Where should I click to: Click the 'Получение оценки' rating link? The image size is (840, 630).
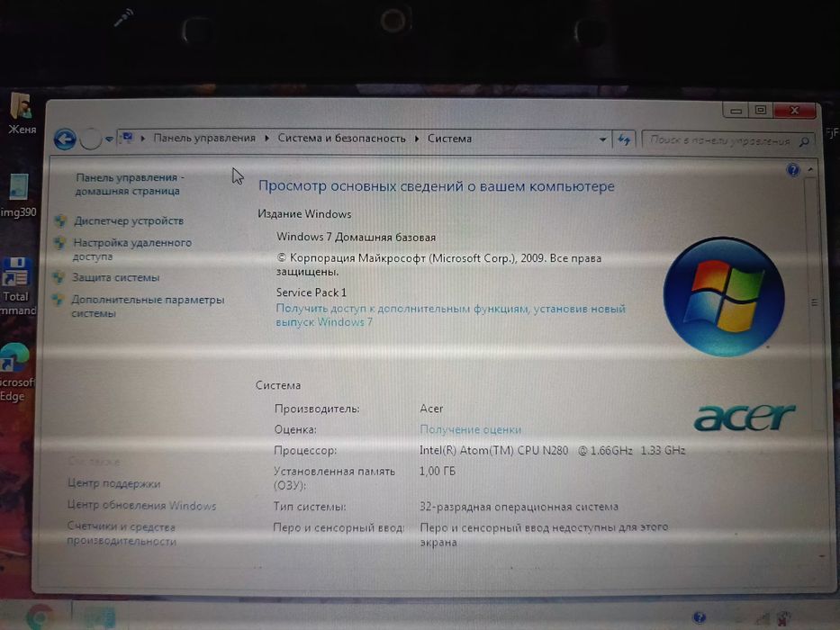tap(470, 429)
